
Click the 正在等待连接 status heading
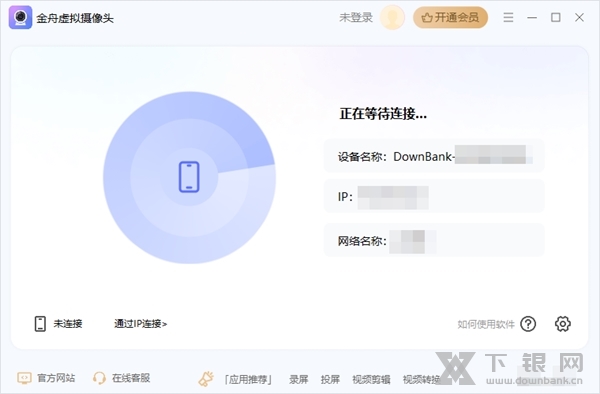click(x=383, y=114)
